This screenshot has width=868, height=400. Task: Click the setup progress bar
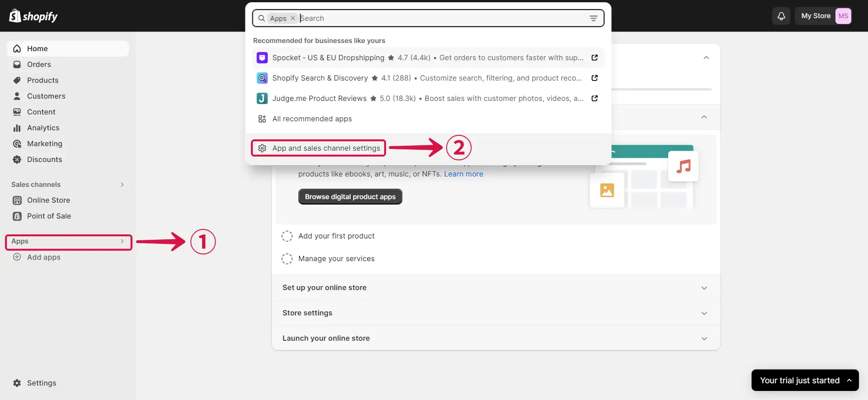[x=661, y=90]
